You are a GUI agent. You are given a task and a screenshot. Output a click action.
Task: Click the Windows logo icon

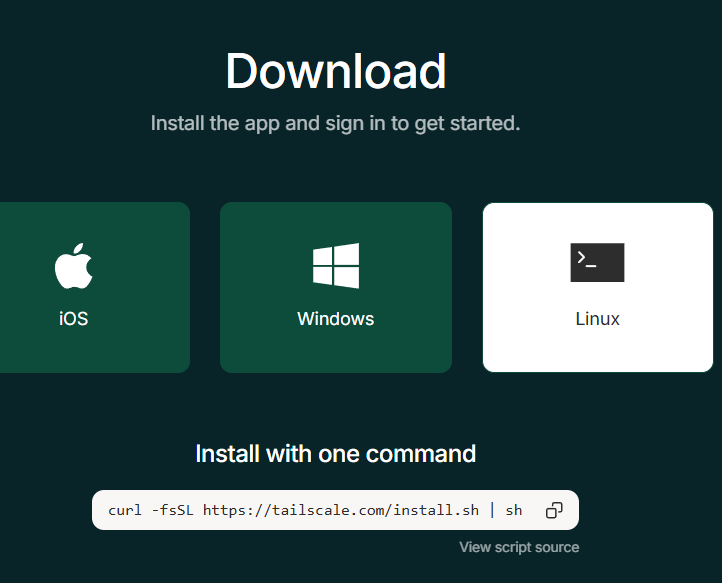[336, 266]
